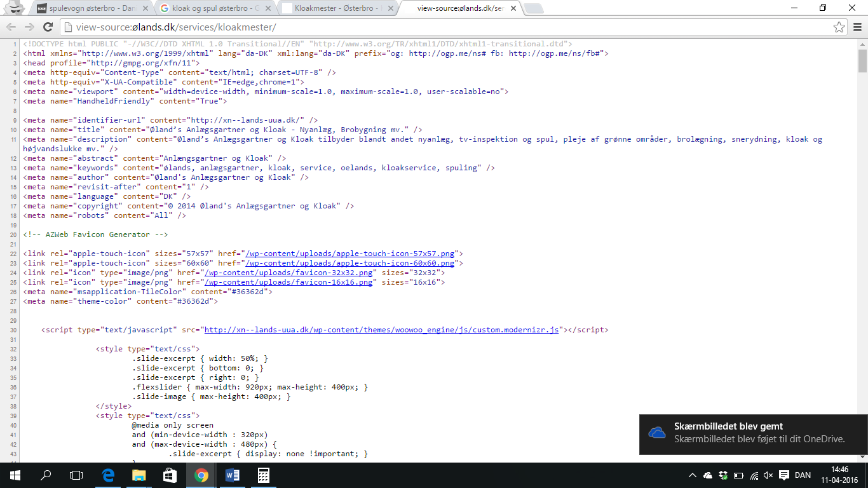Click the meta "keywords" source line

click(x=259, y=168)
